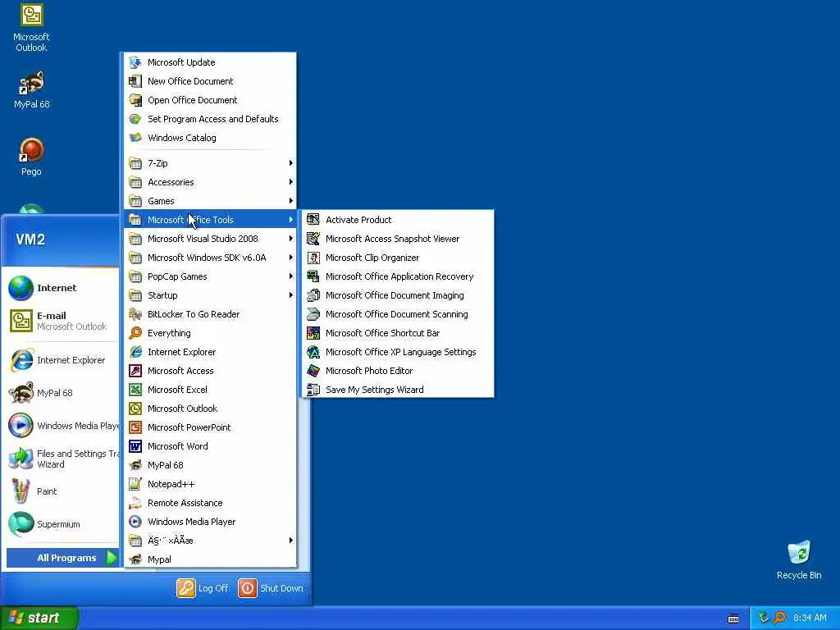Open the Windows Catalog icon
Screen dimensions: 840x630
click(135, 138)
